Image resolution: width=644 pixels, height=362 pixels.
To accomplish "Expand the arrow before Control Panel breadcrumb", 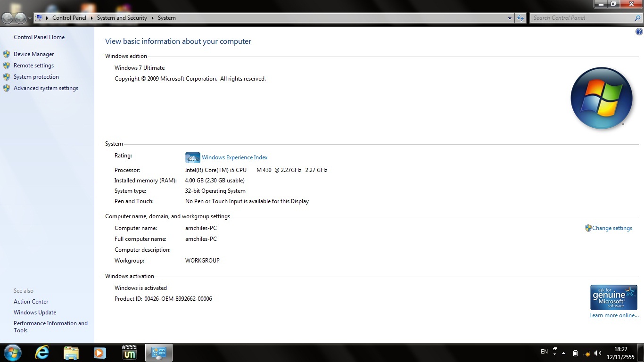I will click(47, 18).
